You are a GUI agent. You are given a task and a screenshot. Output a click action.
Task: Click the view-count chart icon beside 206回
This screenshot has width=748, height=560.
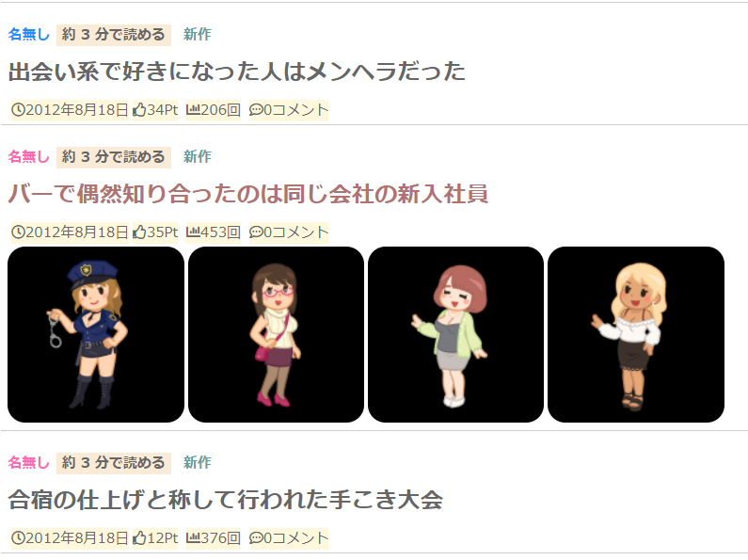click(193, 110)
